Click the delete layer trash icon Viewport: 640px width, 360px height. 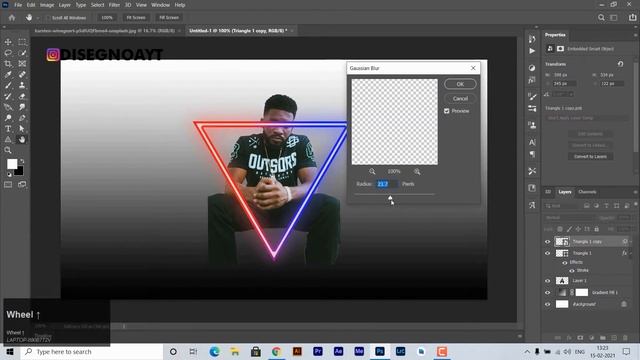tap(625, 338)
